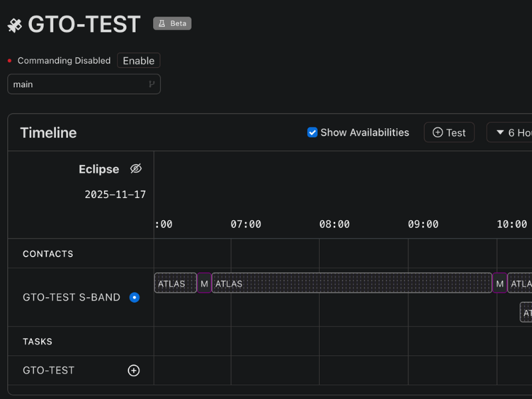Click the 09:00 time label
The height and width of the screenshot is (399, 532).
point(423,224)
